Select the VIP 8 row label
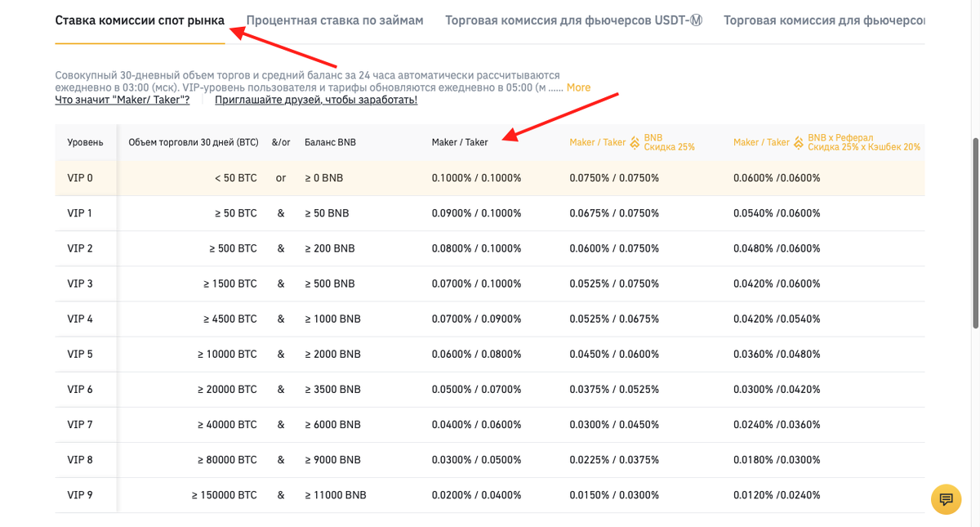Screen dimensions: 980x527 [x=80, y=460]
